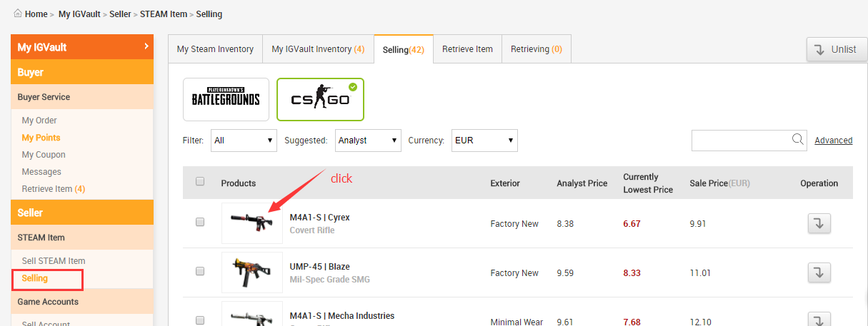Screen dimensions: 868x326
Task: Go to Home in breadcrumb
Action: [x=36, y=14]
